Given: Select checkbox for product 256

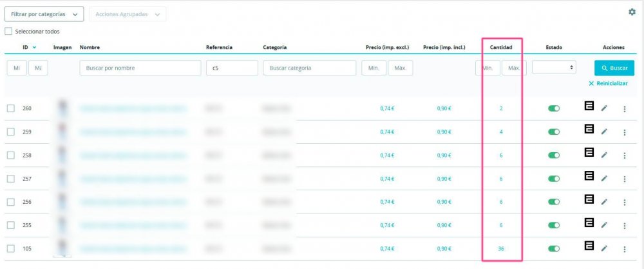Looking at the screenshot, I should click(11, 202).
